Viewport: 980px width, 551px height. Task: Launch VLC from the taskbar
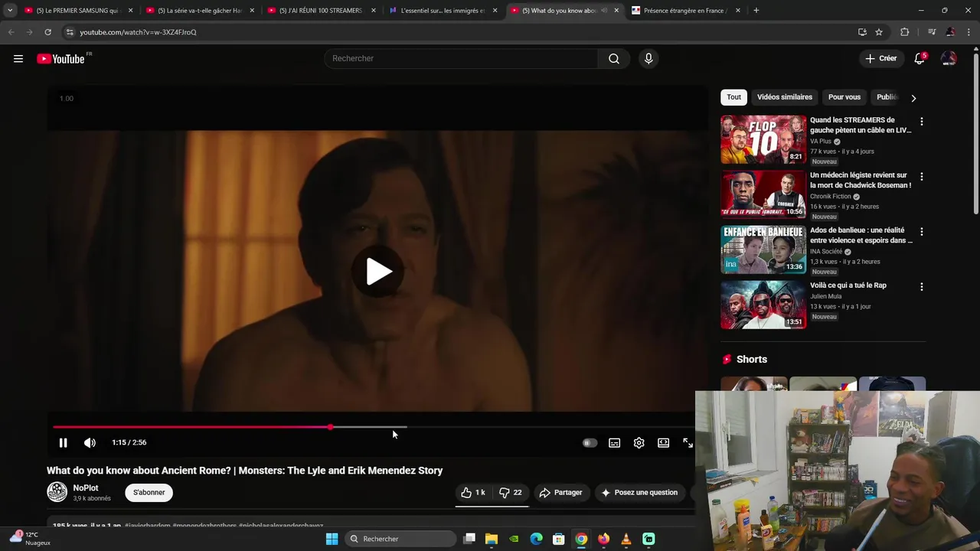point(626,539)
